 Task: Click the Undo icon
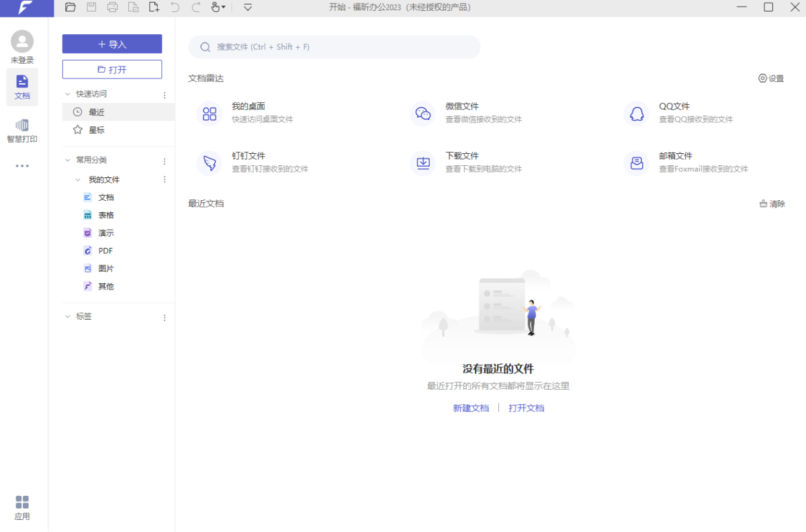pyautogui.click(x=175, y=7)
